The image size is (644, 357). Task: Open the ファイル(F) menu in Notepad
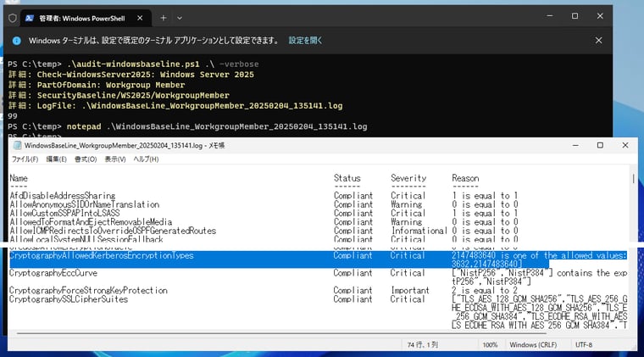point(25,159)
